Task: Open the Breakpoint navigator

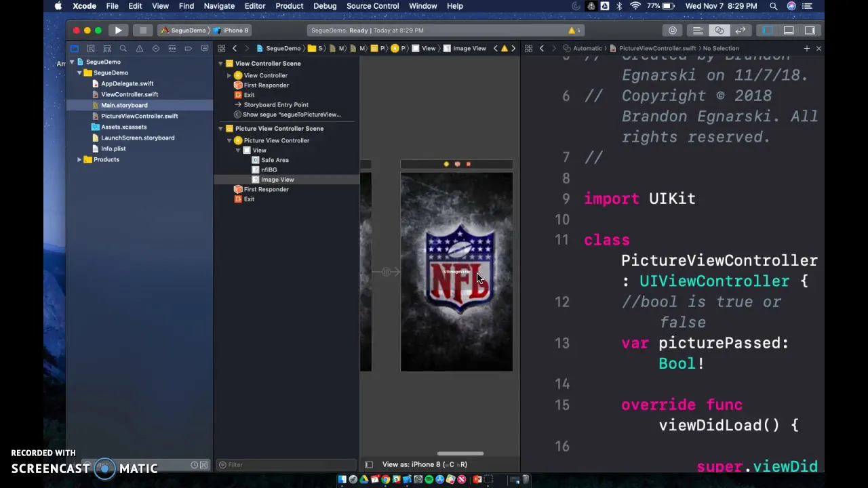Action: click(189, 49)
